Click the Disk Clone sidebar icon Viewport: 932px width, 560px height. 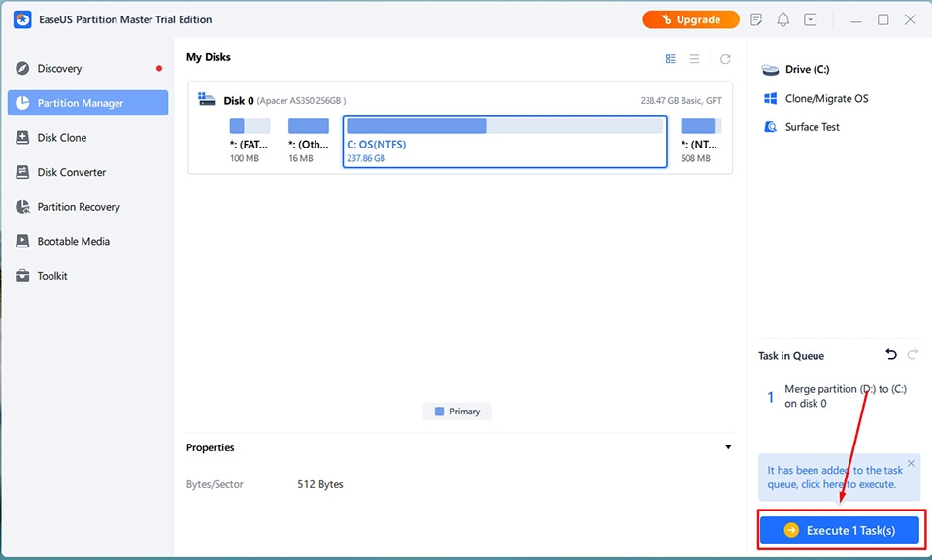22,137
